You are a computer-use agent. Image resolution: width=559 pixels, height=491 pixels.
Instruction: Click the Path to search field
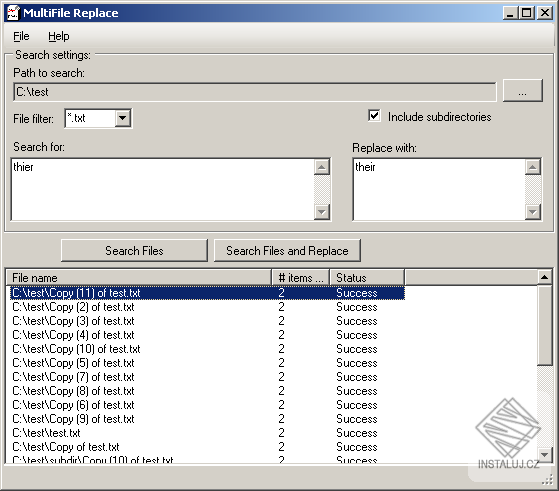[x=255, y=92]
